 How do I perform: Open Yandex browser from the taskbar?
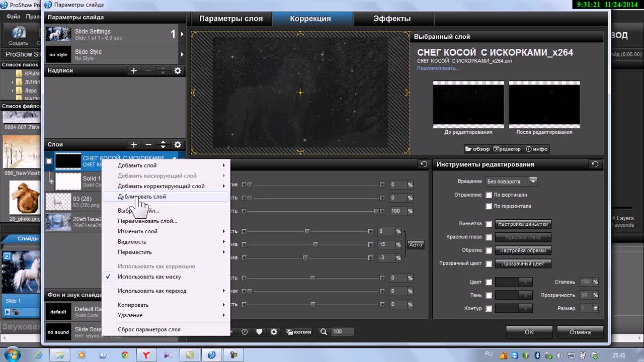click(x=146, y=355)
